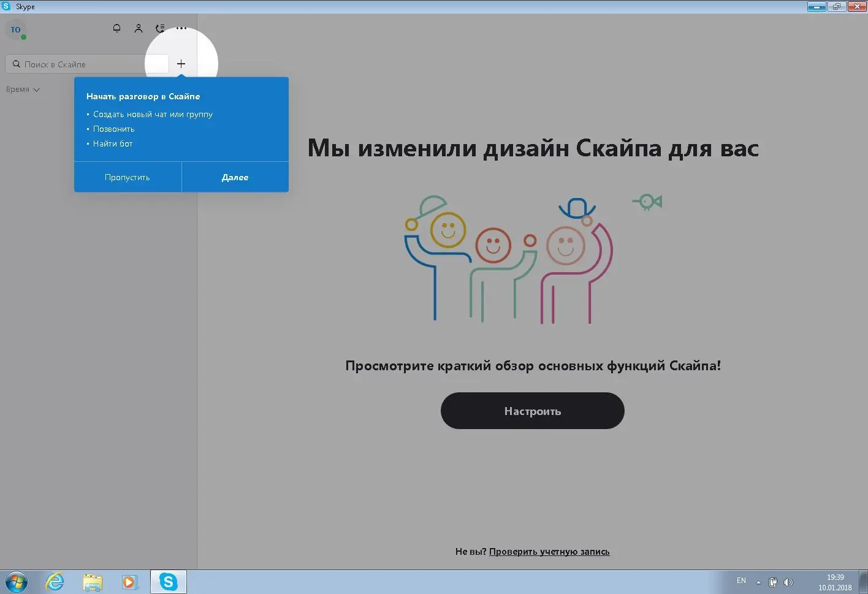Screen dimensions: 868x594
Task: Open the 'Время' sorting dropdown
Action: click(22, 89)
